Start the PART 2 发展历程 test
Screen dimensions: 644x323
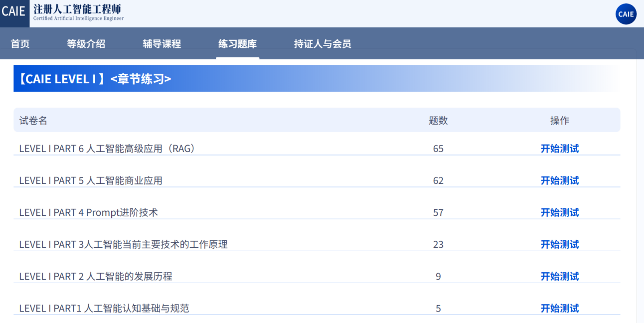click(x=560, y=276)
